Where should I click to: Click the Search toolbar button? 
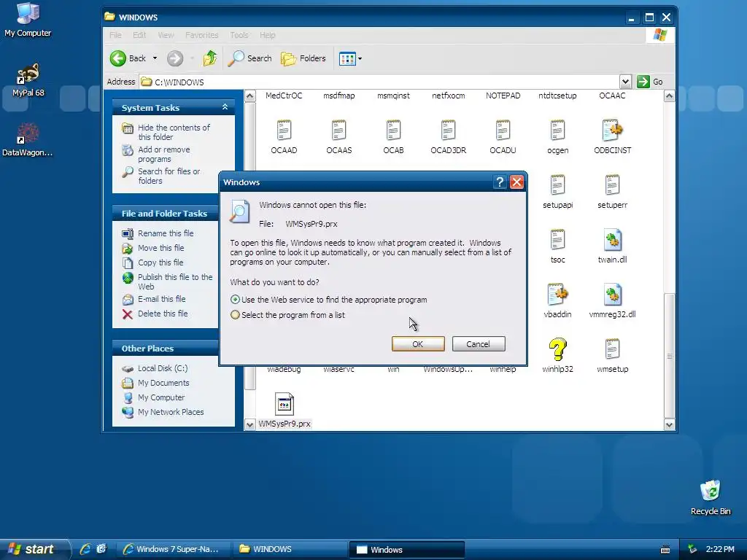249,58
